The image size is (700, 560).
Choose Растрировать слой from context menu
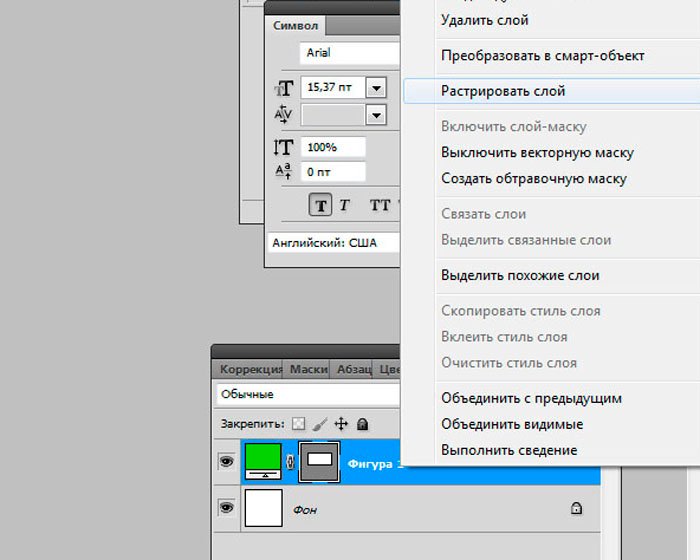point(503,91)
